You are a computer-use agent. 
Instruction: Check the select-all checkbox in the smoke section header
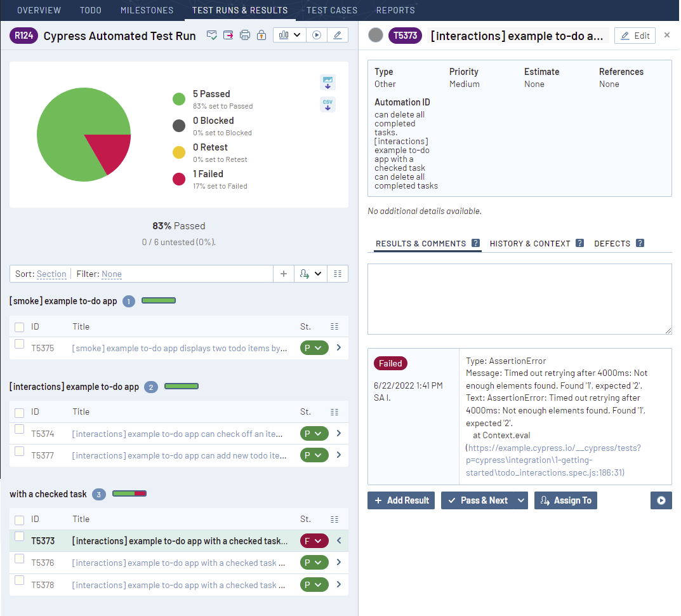click(x=18, y=326)
